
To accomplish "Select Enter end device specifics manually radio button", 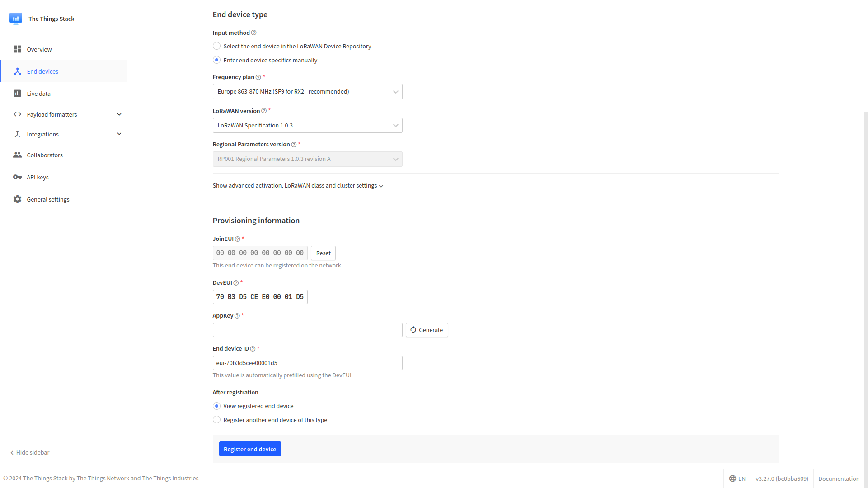I will click(x=216, y=60).
